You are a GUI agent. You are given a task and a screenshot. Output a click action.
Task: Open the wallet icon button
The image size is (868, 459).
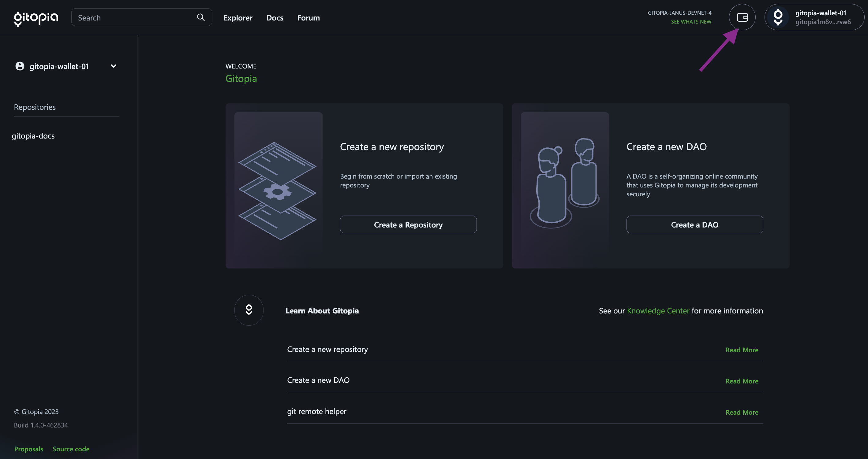[742, 17]
